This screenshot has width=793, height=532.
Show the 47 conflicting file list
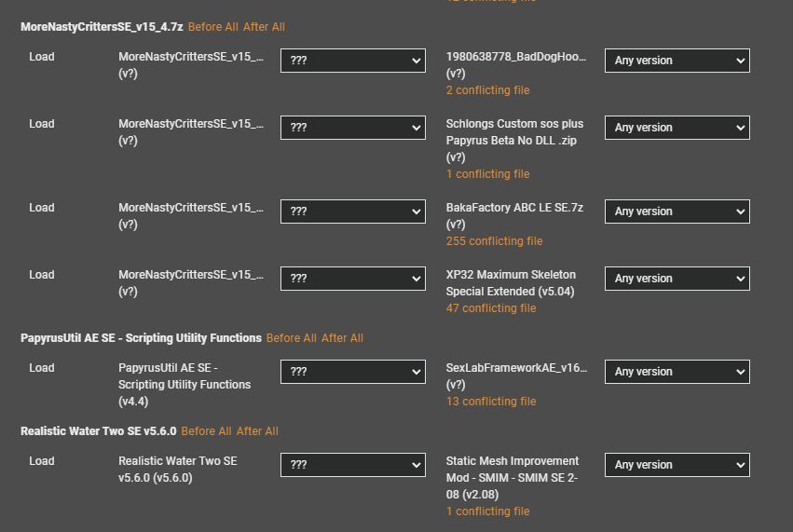tap(491, 308)
